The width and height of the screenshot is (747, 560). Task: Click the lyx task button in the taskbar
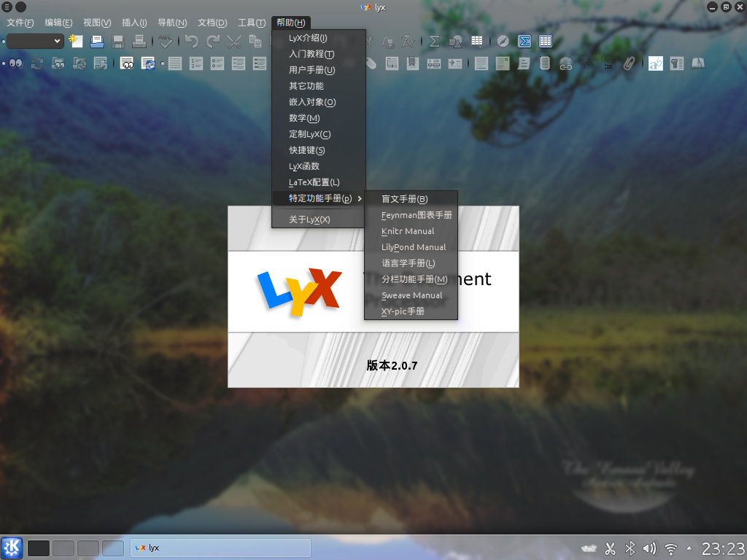click(220, 548)
